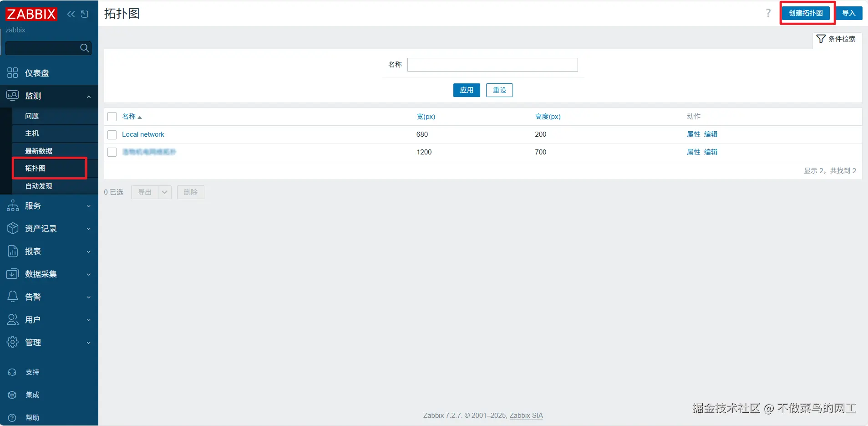The image size is (868, 426).
Task: Focus the 名称 filter input field
Action: 492,65
